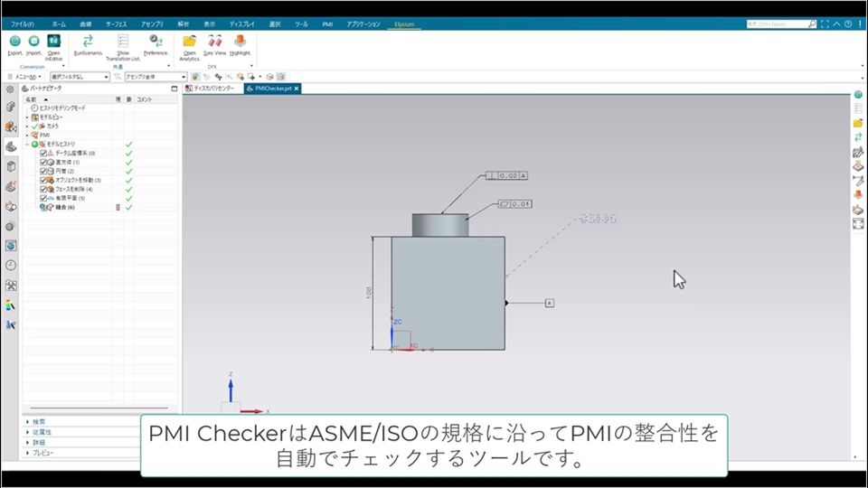Click the yellow folder icon at right edge
This screenshot has width=868, height=488.
(x=858, y=123)
